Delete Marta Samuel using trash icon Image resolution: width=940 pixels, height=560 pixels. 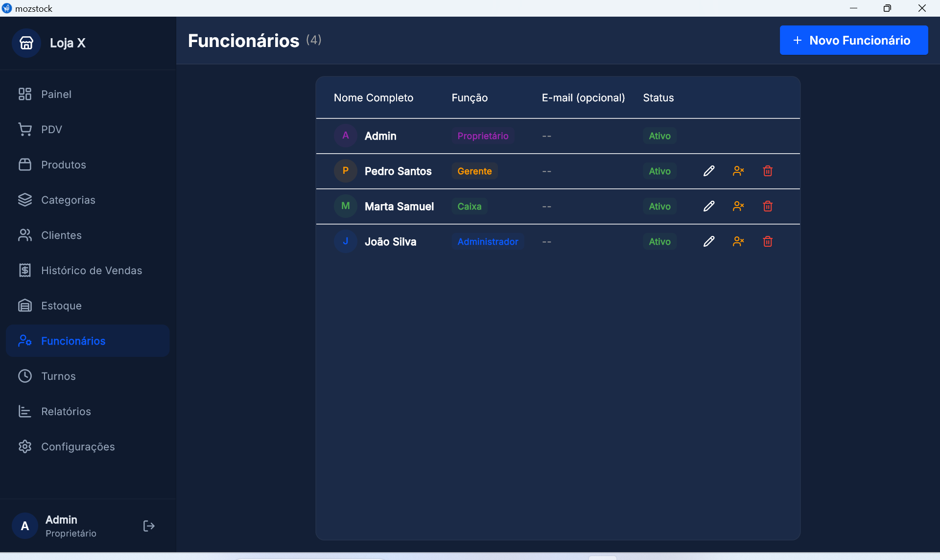(768, 206)
